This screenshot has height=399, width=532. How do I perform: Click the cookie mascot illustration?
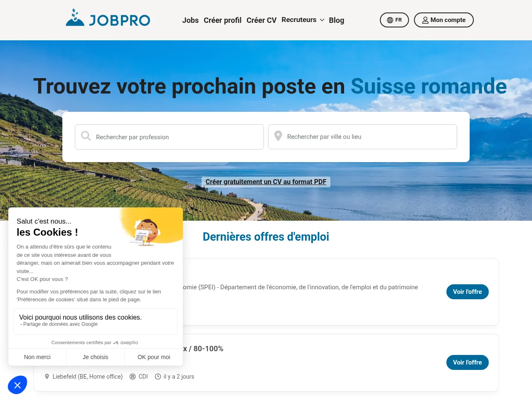click(x=145, y=232)
